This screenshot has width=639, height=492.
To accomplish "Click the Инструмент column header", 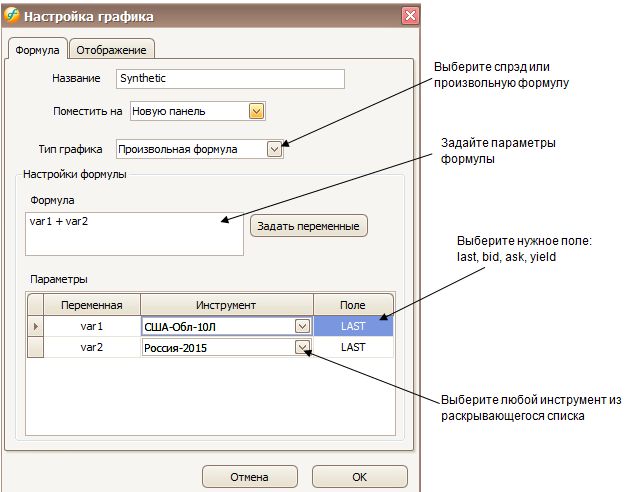I will click(226, 304).
